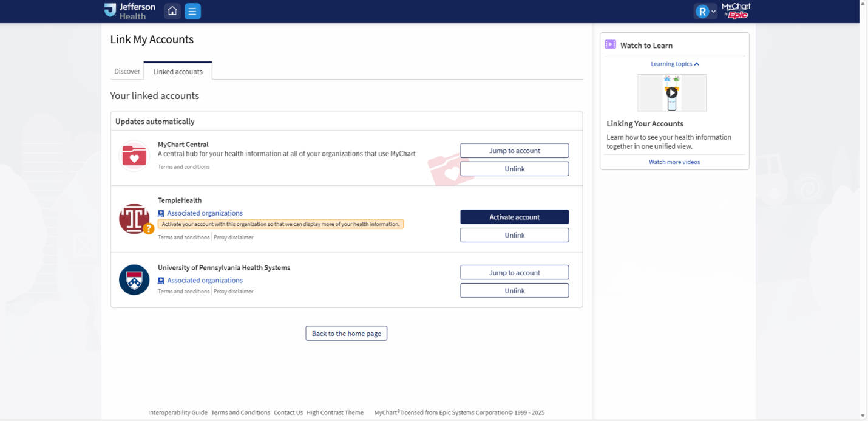Image resolution: width=868 pixels, height=421 pixels.
Task: Open TempleHealth Terms and conditions
Action: coord(184,238)
